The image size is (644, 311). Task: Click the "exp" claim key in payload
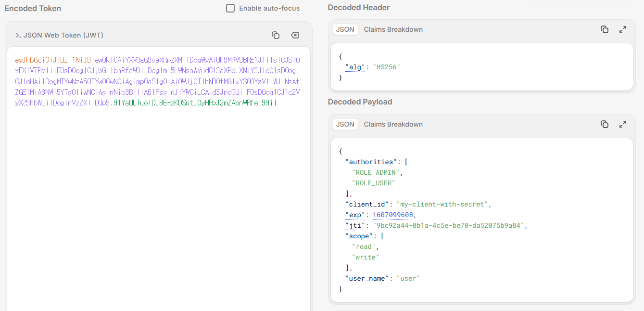click(355, 215)
